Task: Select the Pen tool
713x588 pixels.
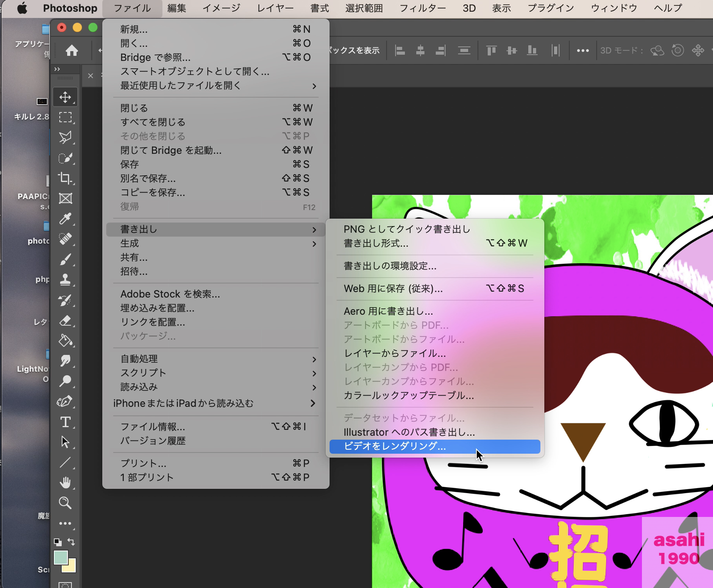Action: tap(65, 401)
